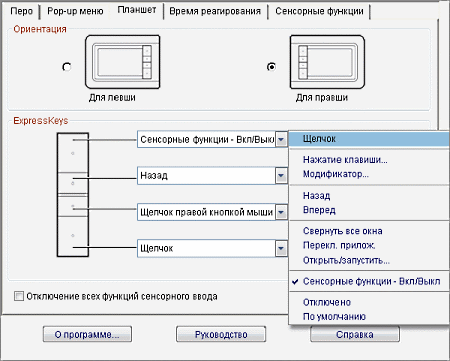Screen dimensions: 450x361
Task: Open the 'Время реагирования' tab
Action: coord(215,11)
